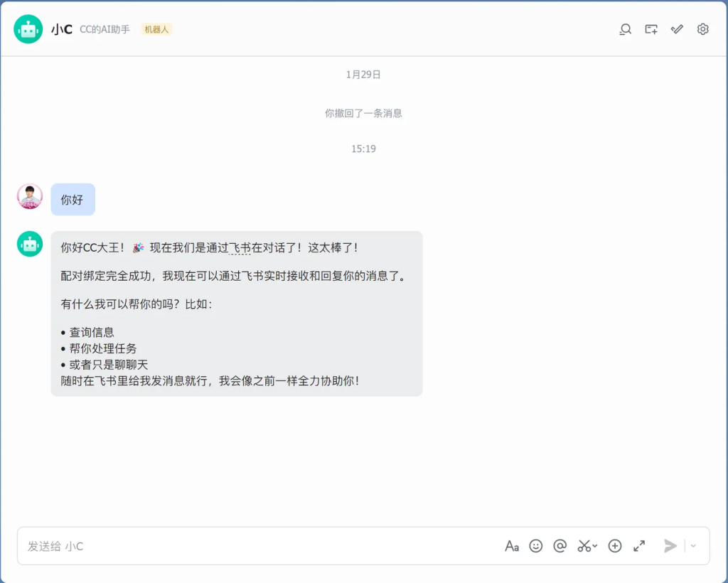Click the add-to-group icon in header

(651, 29)
